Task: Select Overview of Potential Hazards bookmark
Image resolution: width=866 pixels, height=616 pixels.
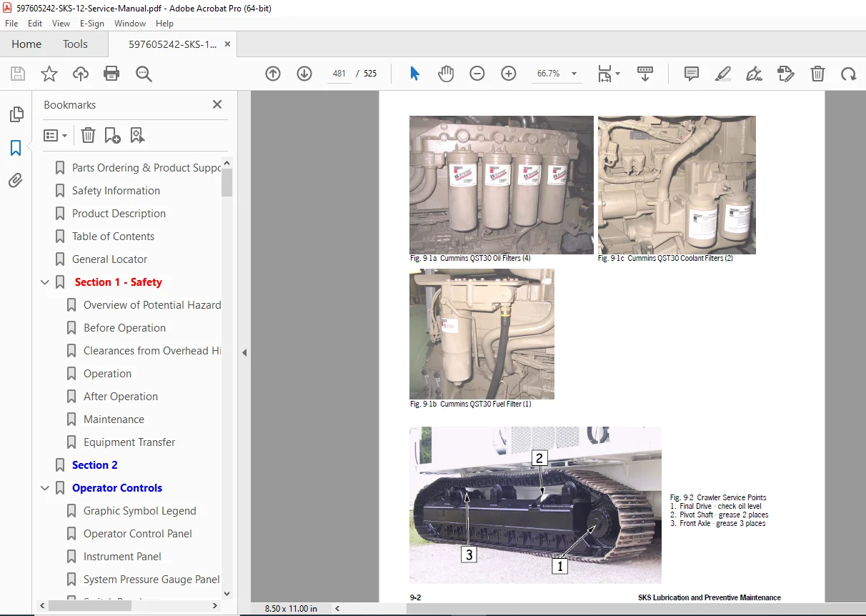Action: coord(152,305)
